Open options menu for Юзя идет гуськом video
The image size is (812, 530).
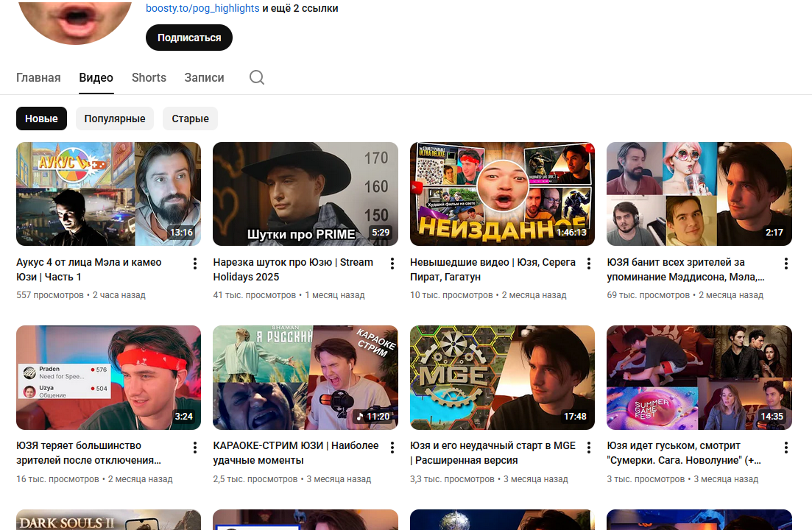tap(786, 448)
